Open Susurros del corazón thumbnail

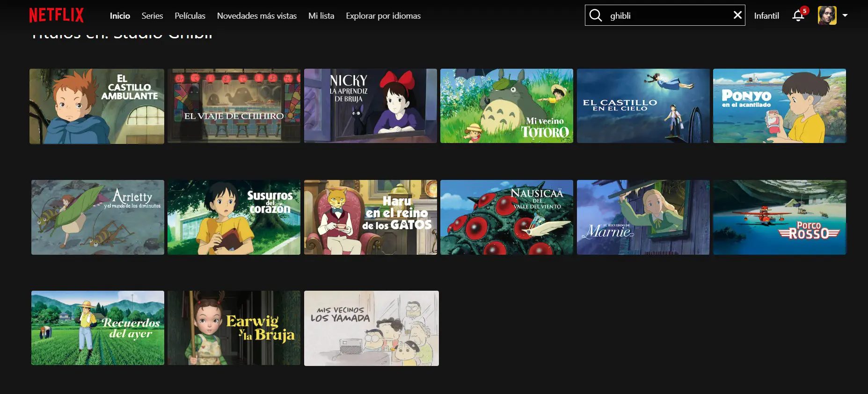tap(234, 217)
